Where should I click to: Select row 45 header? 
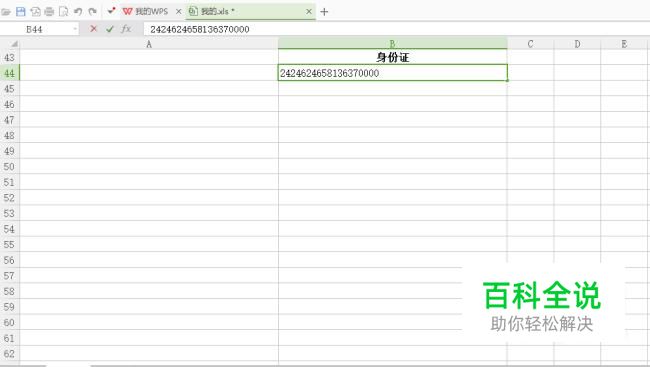10,89
